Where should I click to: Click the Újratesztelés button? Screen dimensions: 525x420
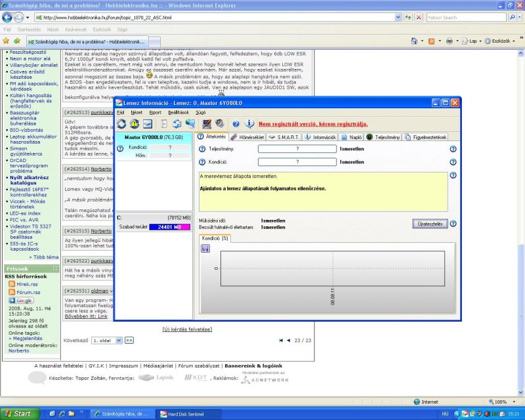430,224
